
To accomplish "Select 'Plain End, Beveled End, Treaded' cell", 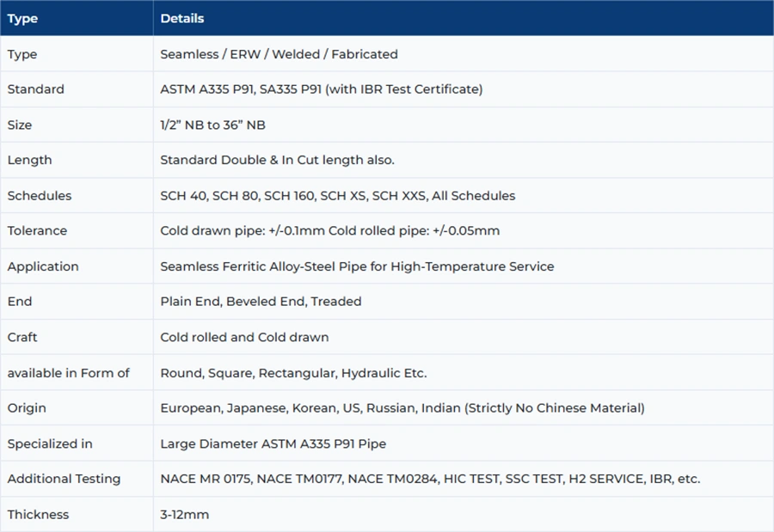I will tap(261, 302).
